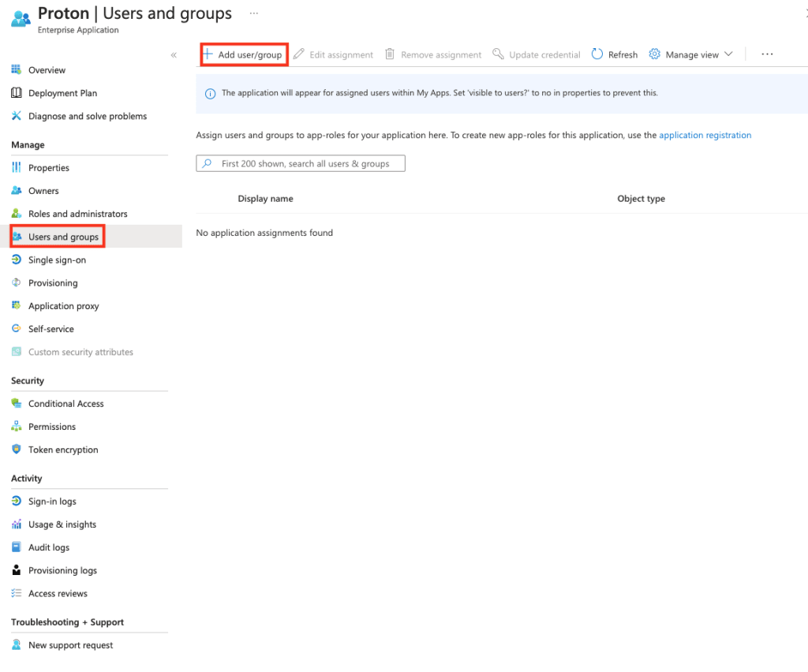This screenshot has width=808, height=672.
Task: Collapse the sidebar with double chevron
Action: [x=174, y=55]
